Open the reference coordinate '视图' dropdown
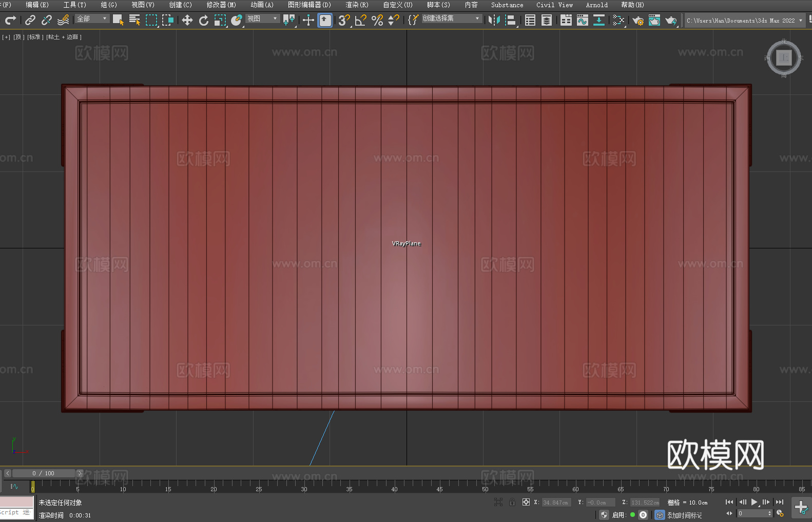Viewport: 812px width, 522px height. click(263, 18)
